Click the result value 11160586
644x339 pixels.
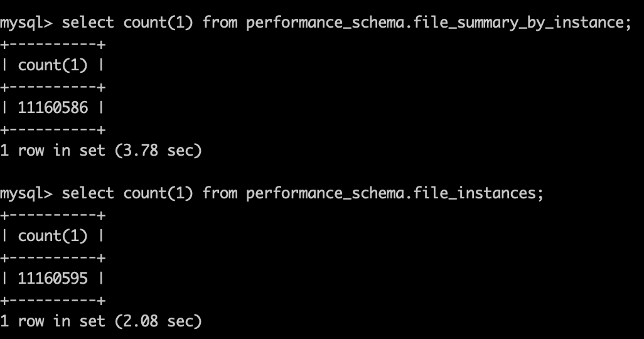53,108
